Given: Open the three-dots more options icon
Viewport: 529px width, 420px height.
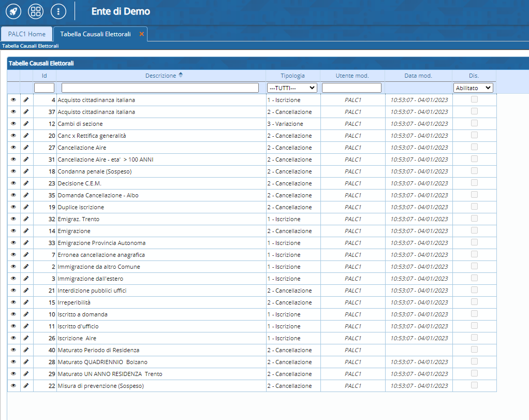Looking at the screenshot, I should 58,11.
